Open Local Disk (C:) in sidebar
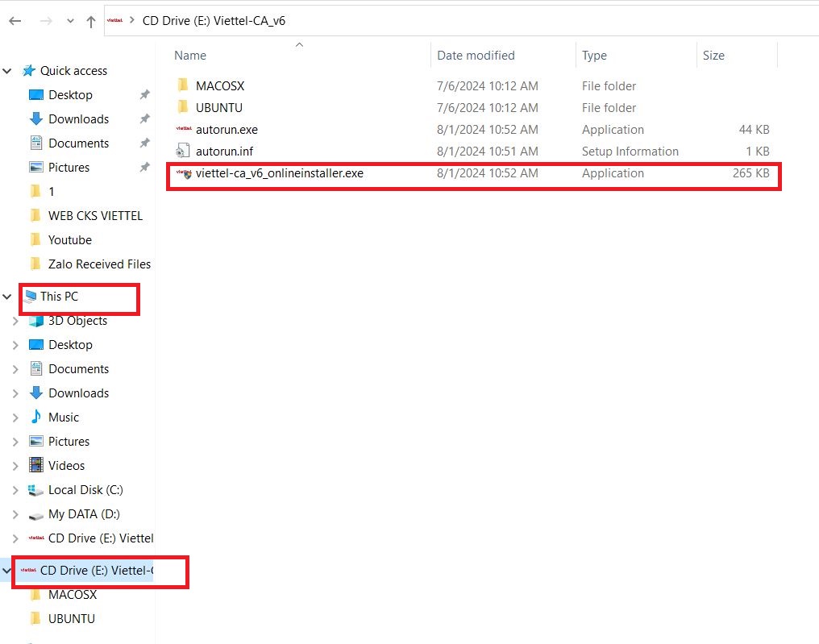Image resolution: width=819 pixels, height=644 pixels. (85, 489)
